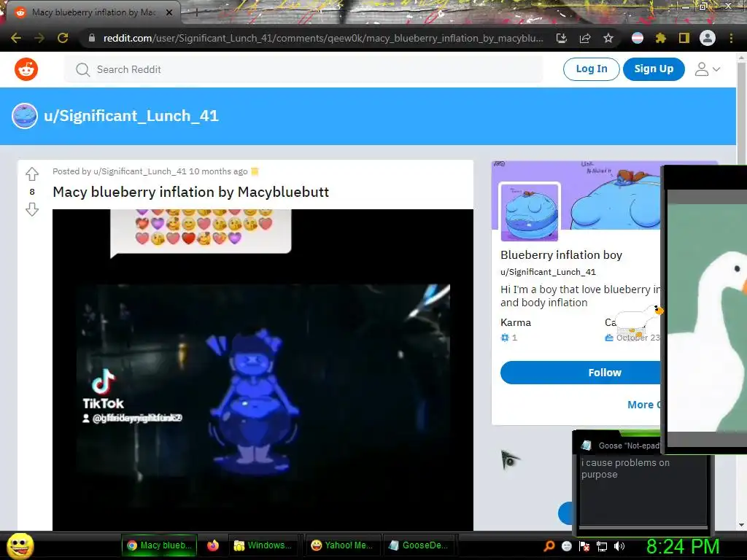Upvote the Macy blueberry inflation post
Image resolution: width=747 pixels, height=560 pixels.
(x=32, y=174)
